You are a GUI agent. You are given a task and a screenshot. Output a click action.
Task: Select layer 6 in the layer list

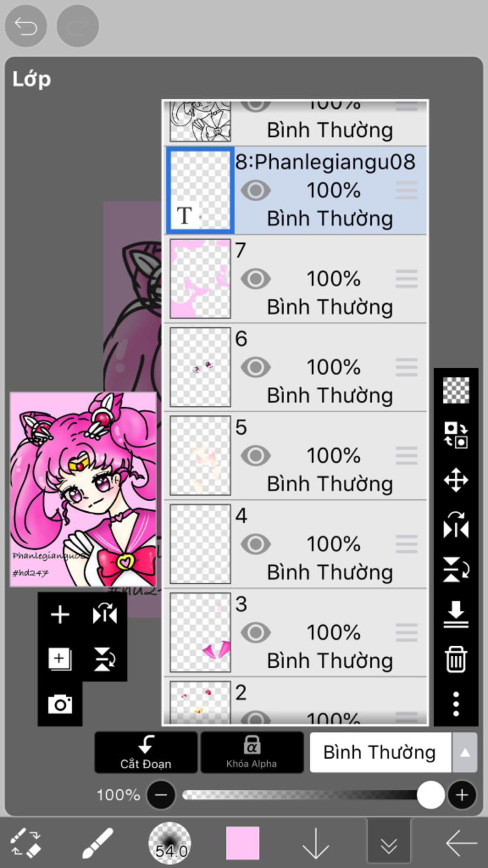(295, 367)
